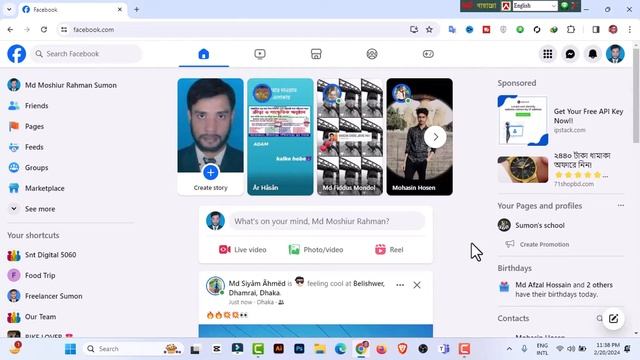640x360 pixels.
Task: Open the English language dropdown
Action: point(535,6)
